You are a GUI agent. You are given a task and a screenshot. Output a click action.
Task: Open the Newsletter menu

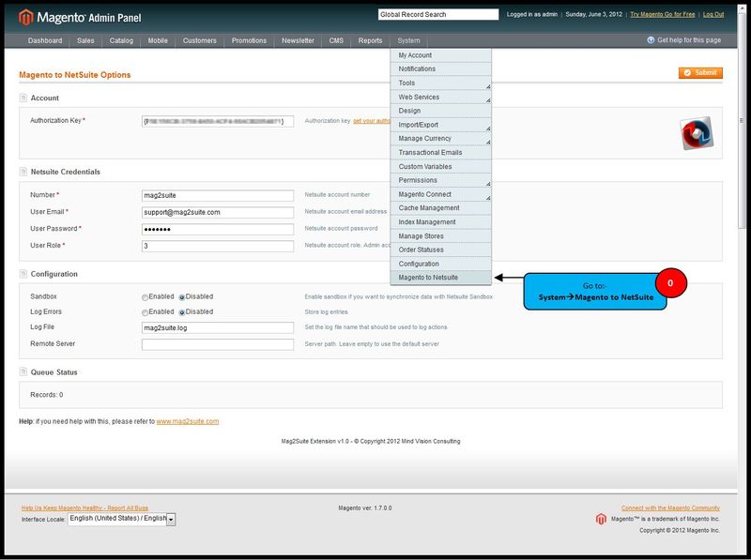coord(298,40)
